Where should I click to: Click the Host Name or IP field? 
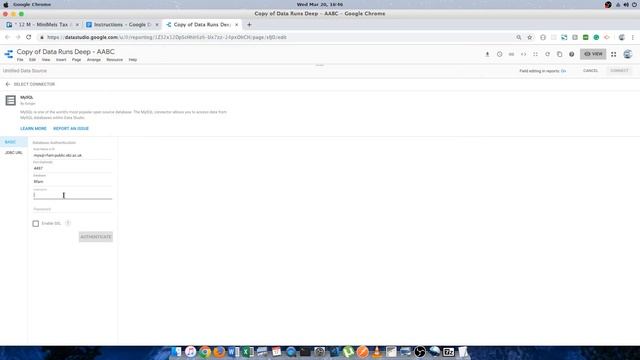pyautogui.click(x=72, y=155)
